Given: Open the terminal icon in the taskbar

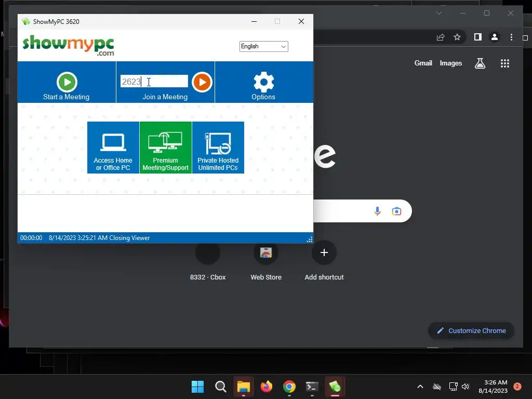Looking at the screenshot, I should [312, 387].
